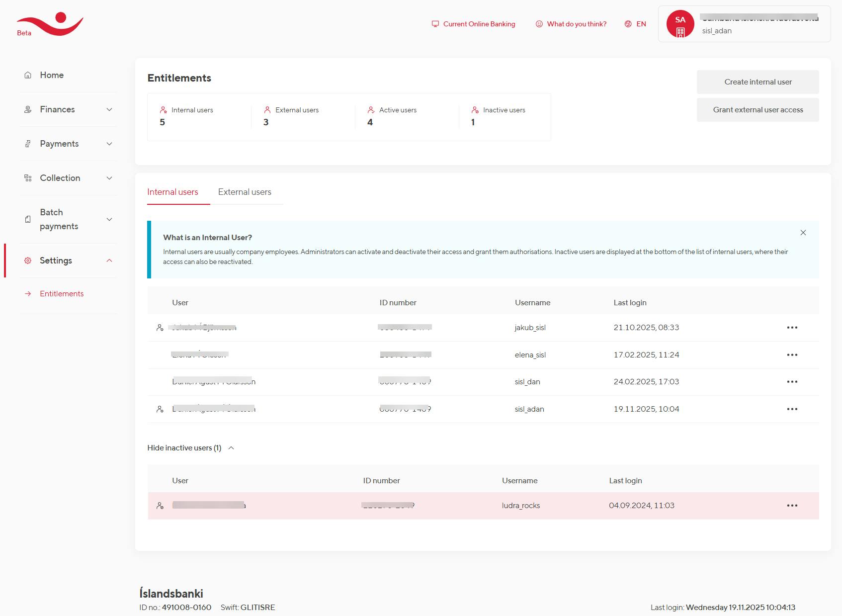Open actions menu for inactive user ludra_rocks

tap(792, 506)
